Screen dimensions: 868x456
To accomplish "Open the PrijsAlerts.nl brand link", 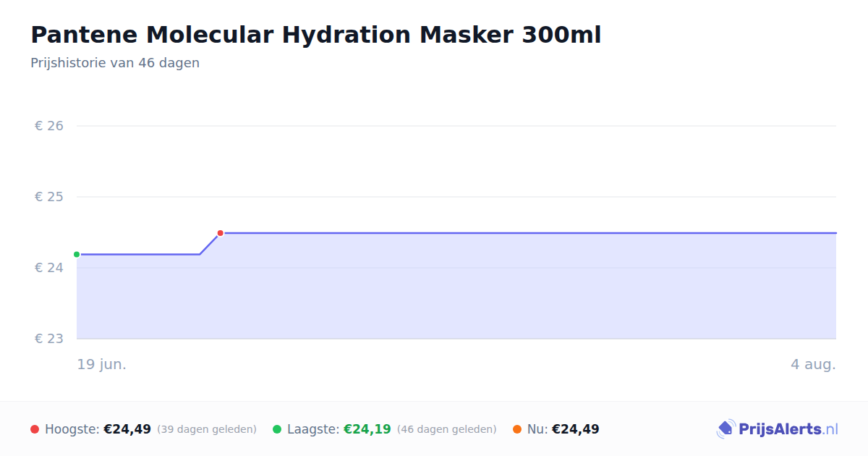I will pos(778,429).
